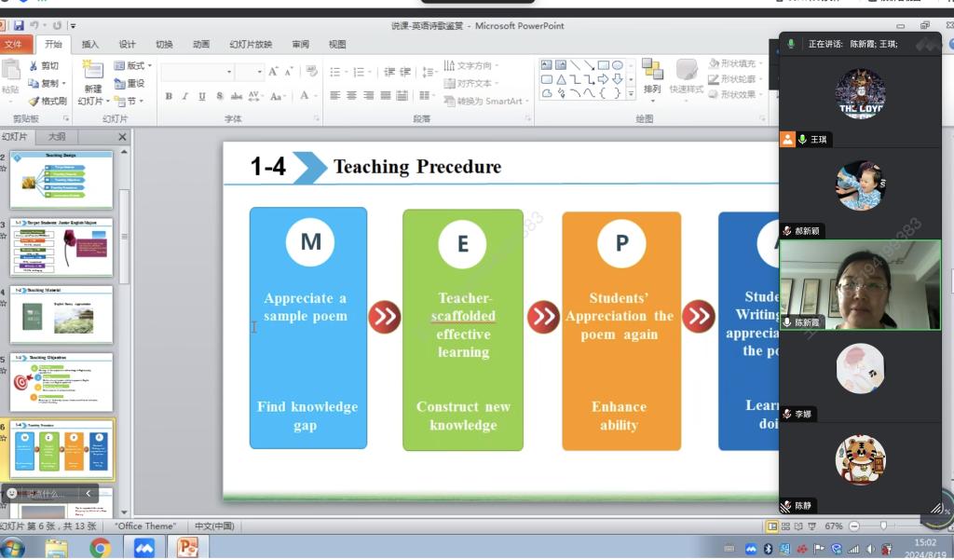Screen dimensions: 954x560
Task: Toggle Underline text formatting
Action: click(x=202, y=96)
